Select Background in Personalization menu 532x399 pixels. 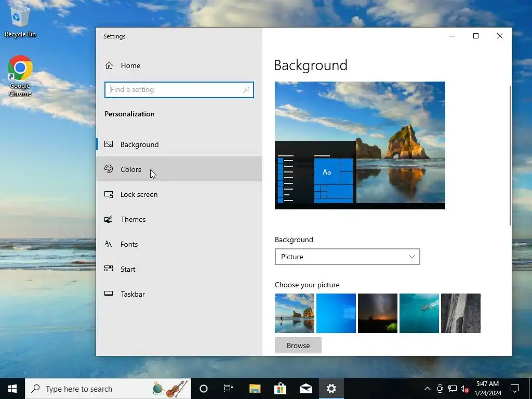179,144
